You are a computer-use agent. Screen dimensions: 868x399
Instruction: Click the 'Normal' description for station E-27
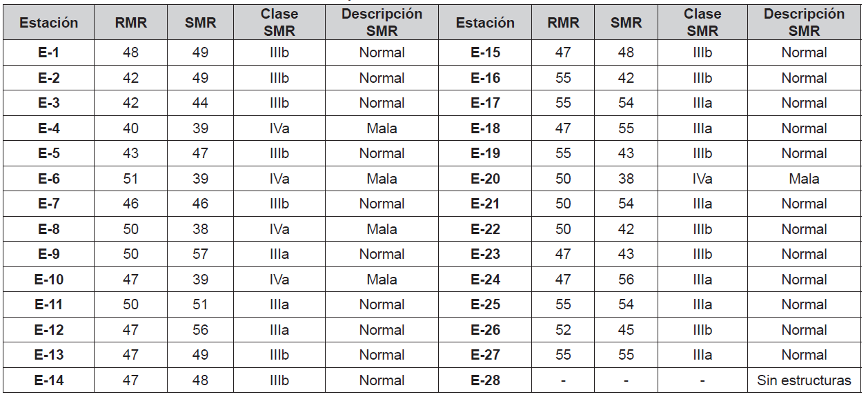804,355
